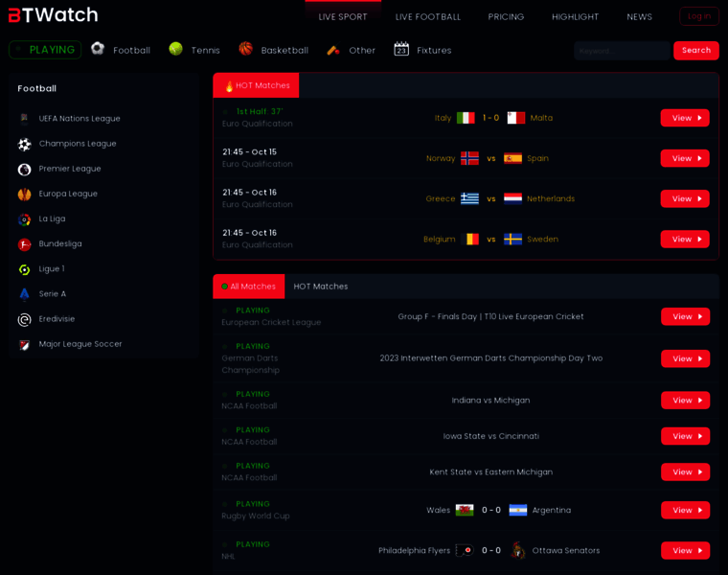Viewport: 728px width, 575px height.
Task: View Philadelphia Flyers vs Ottawa Senators
Action: (685, 550)
